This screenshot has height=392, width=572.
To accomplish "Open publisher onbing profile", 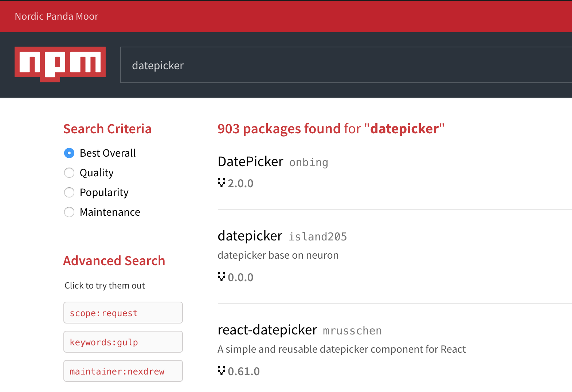I will (x=309, y=162).
